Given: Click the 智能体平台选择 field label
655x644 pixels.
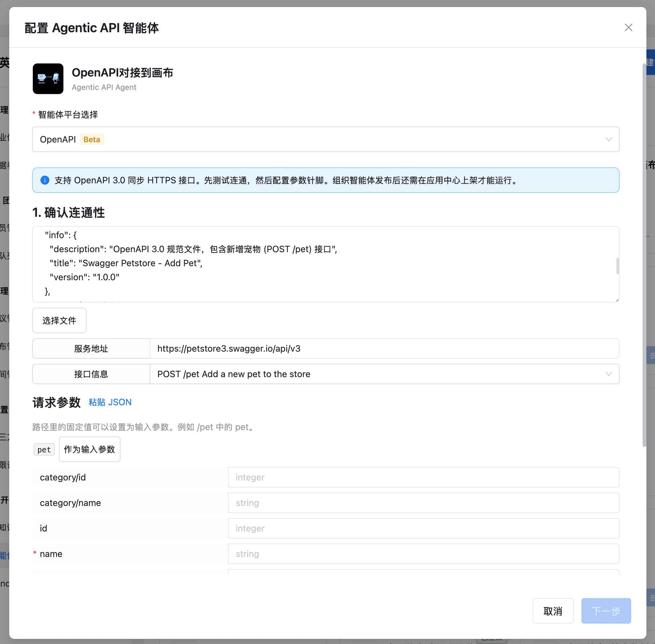Looking at the screenshot, I should 68,115.
